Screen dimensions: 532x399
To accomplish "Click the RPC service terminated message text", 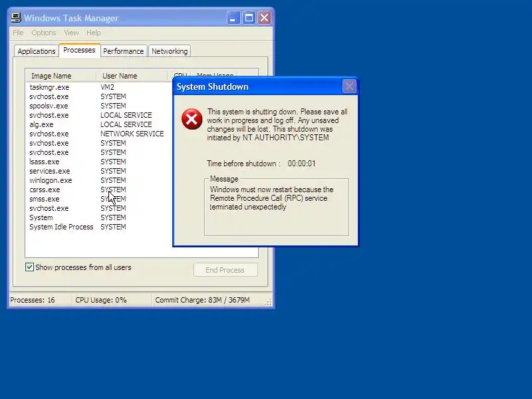I will [271, 198].
